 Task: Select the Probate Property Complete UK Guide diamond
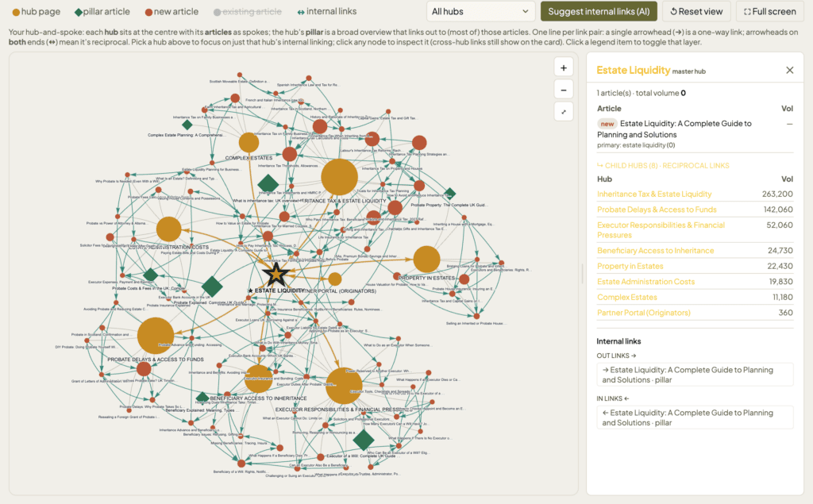point(450,194)
